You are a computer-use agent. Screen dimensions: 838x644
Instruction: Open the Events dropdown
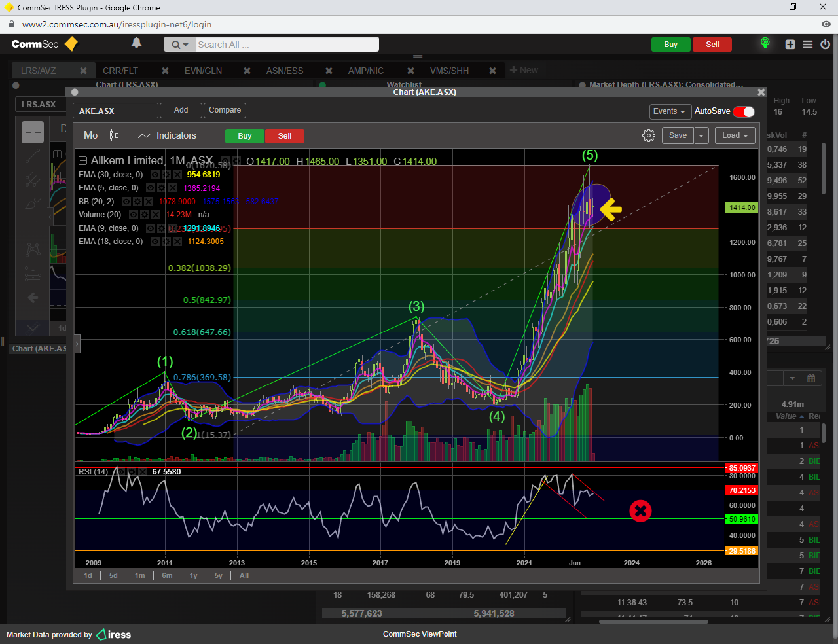point(669,111)
